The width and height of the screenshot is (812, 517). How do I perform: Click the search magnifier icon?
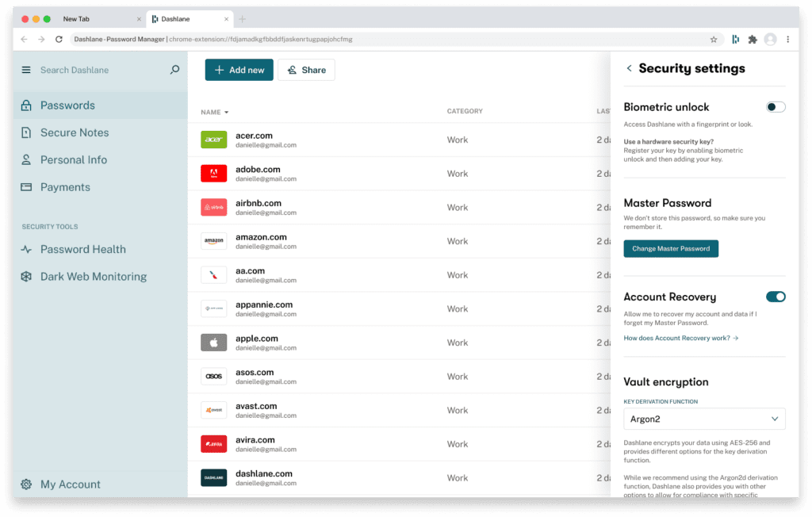[174, 70]
